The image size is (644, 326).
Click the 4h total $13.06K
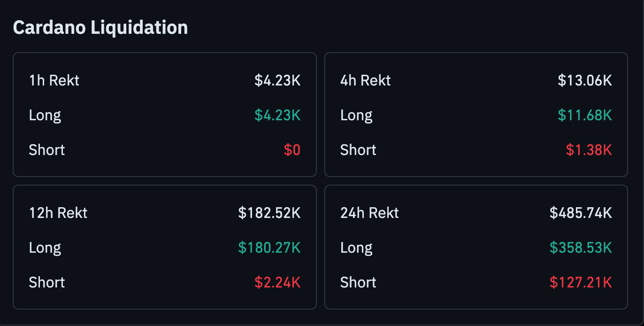pyautogui.click(x=585, y=80)
